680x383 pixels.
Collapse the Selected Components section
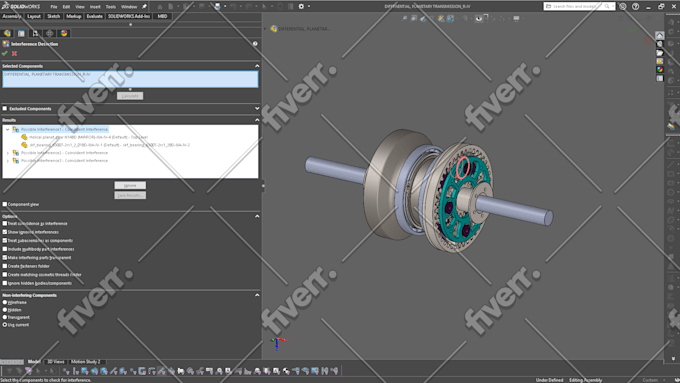pos(257,66)
